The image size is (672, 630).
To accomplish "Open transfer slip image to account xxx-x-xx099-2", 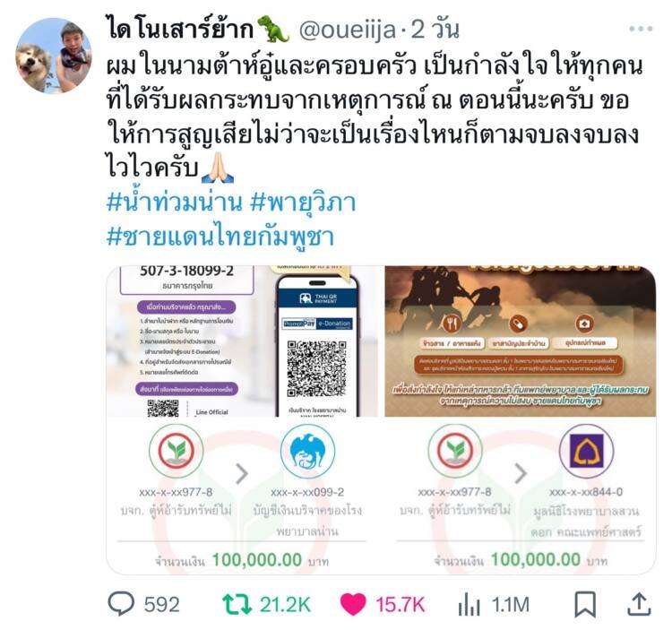I will (243, 496).
